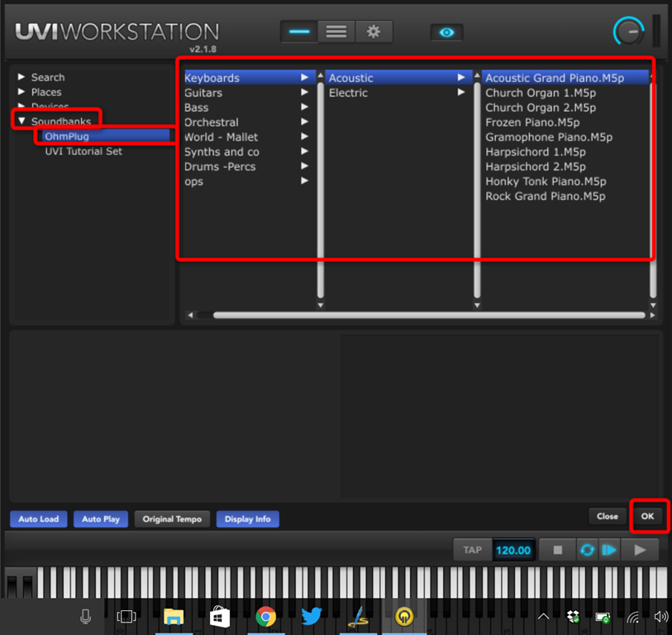Click the browser horizontal scrollbar thumb
672x635 pixels.
(429, 315)
